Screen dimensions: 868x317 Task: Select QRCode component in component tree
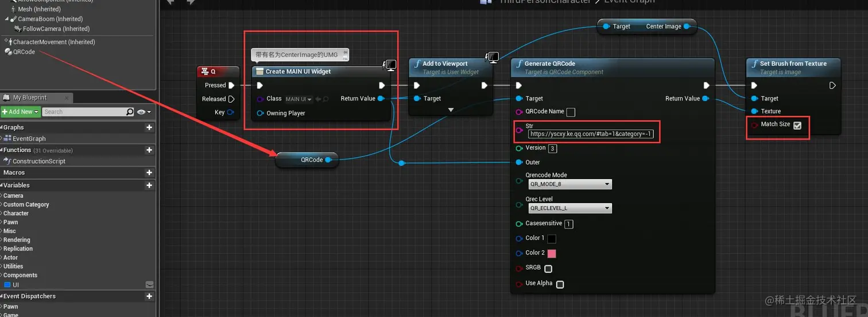(24, 52)
